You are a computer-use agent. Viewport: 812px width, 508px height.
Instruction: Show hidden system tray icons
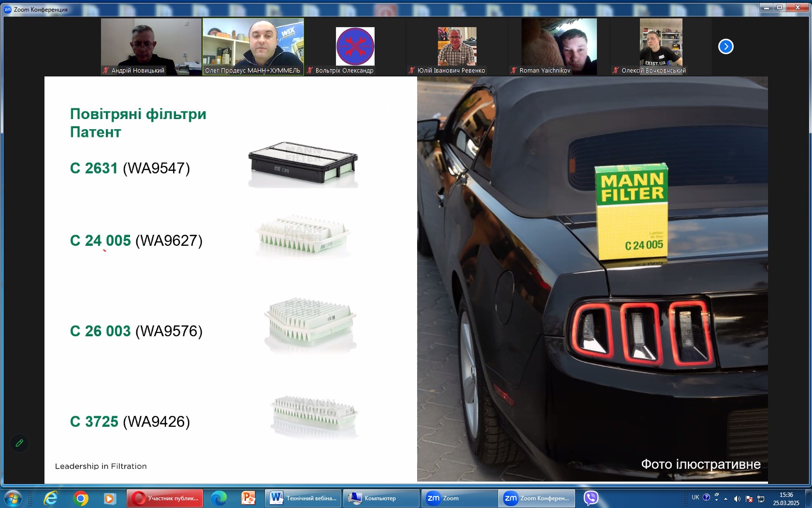point(725,499)
